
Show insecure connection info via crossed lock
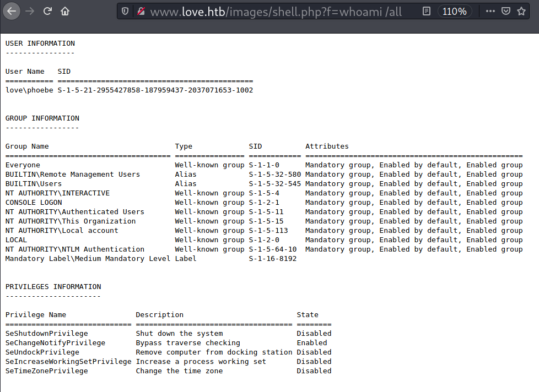141,11
